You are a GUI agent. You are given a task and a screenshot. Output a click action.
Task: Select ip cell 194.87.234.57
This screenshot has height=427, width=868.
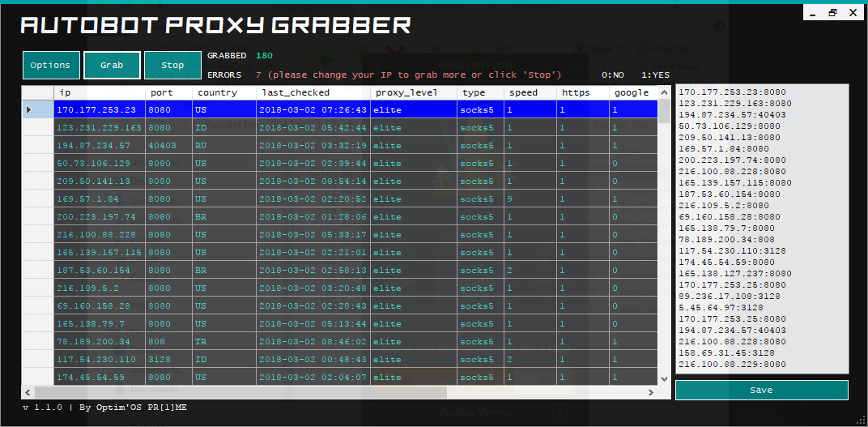coord(100,146)
